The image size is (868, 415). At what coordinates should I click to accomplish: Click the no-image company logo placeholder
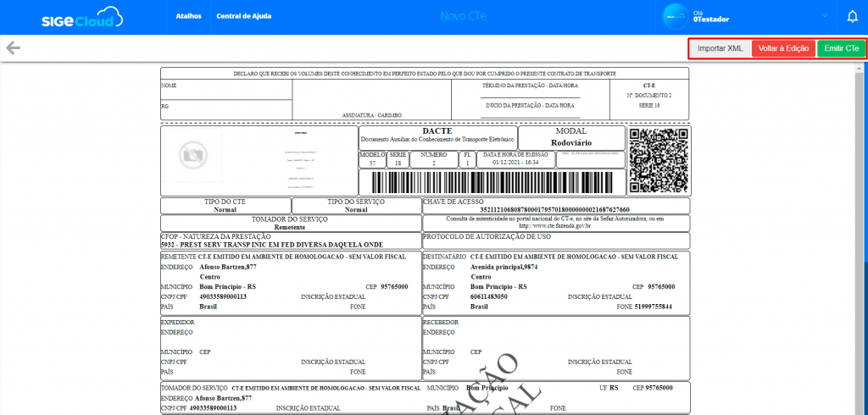[x=193, y=156]
